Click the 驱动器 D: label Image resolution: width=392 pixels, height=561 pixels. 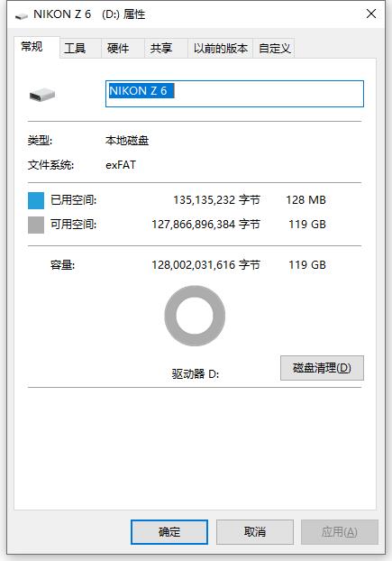tap(196, 374)
